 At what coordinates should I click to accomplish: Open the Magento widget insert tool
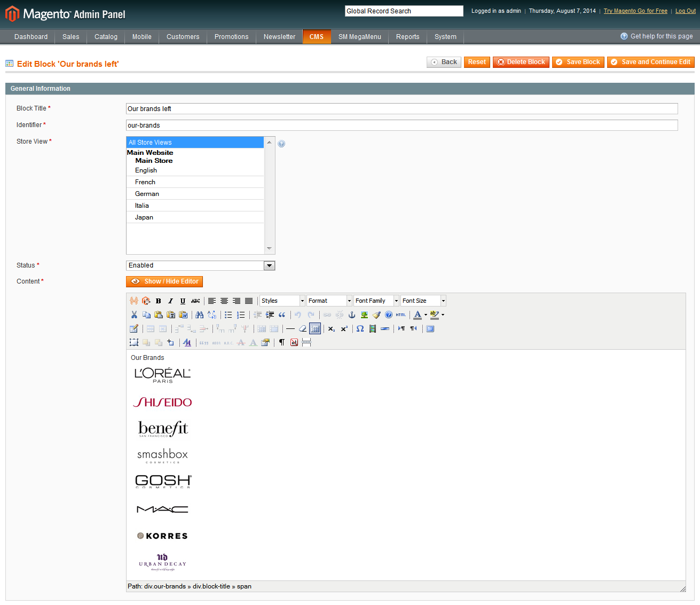coord(146,301)
